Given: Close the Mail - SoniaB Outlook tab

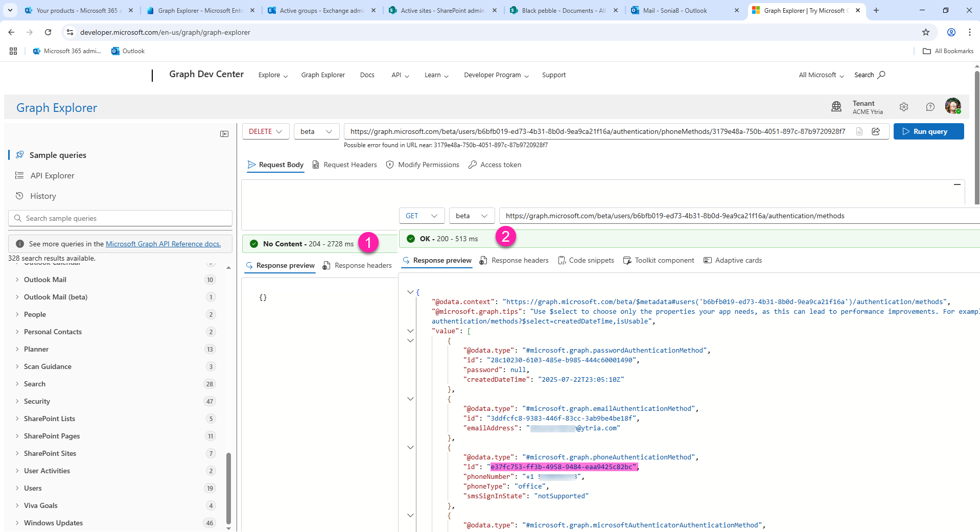Looking at the screenshot, I should [736, 10].
